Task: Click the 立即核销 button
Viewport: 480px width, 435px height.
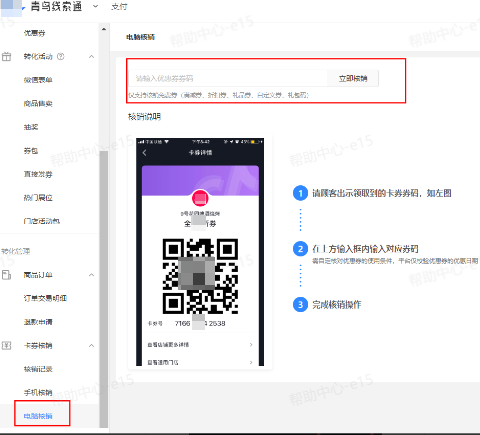Action: [353, 78]
